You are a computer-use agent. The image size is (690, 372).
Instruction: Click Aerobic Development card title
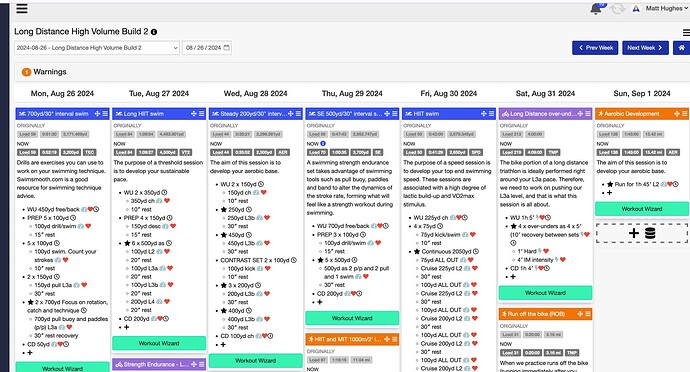631,114
